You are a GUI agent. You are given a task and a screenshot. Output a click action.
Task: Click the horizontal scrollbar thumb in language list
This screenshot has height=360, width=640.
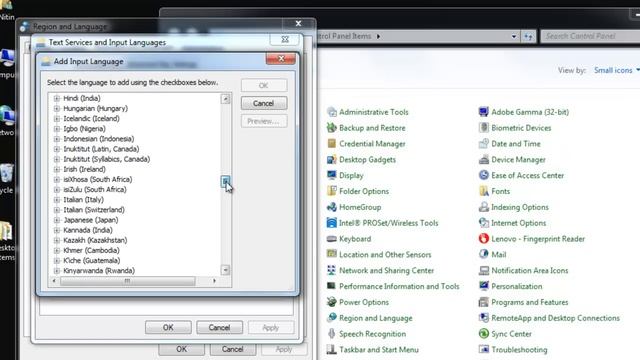[x=127, y=281]
